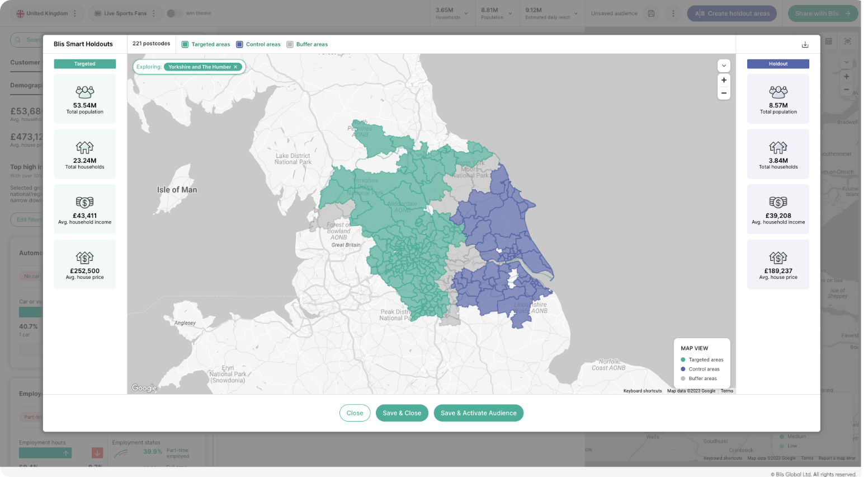The width and height of the screenshot is (868, 477).
Task: Click background map zoom in plus
Action: coord(846,77)
